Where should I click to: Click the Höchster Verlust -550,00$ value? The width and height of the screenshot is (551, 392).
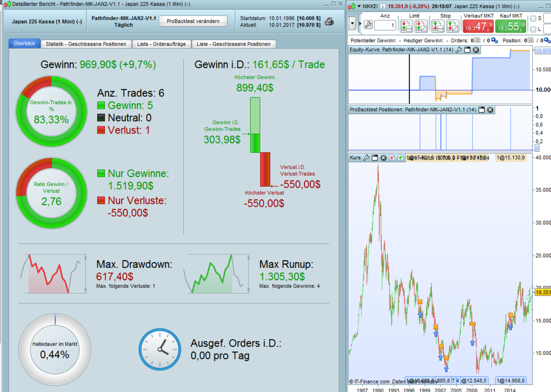coord(264,203)
